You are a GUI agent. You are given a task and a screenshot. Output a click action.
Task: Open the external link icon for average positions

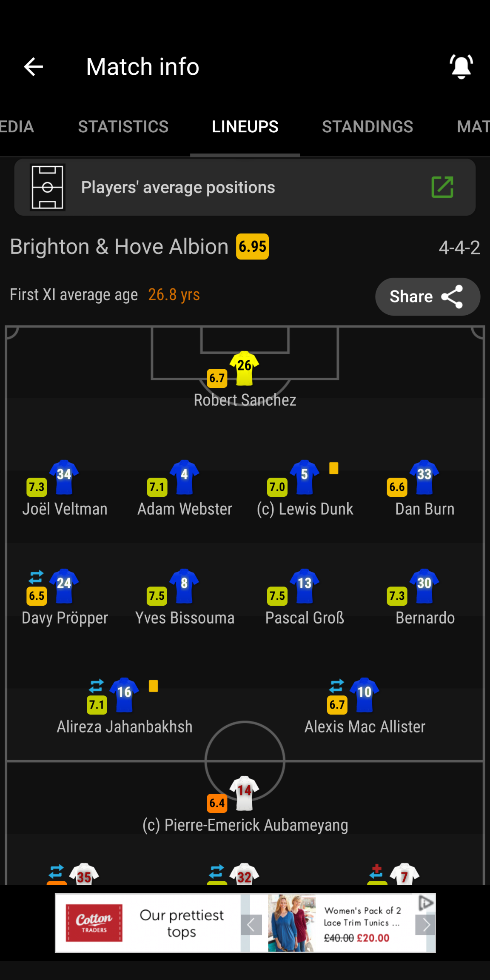click(x=442, y=187)
